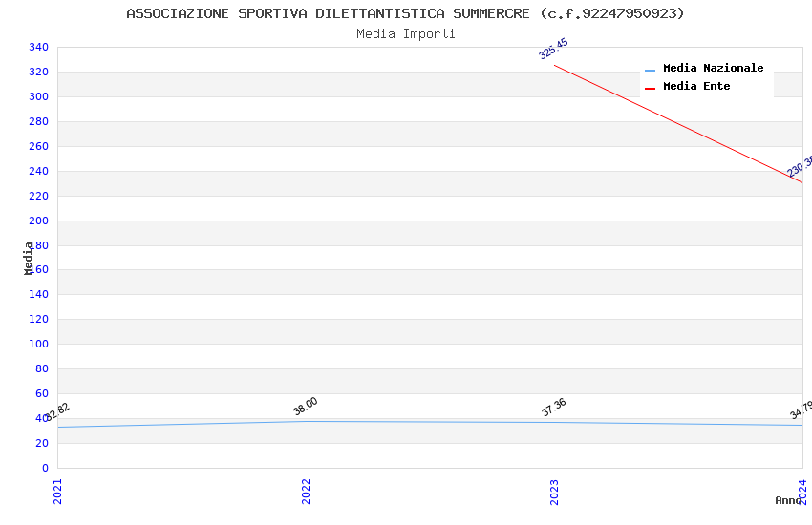Click the 2023 x-axis label
Screen dimensions: 812x525
554,492
